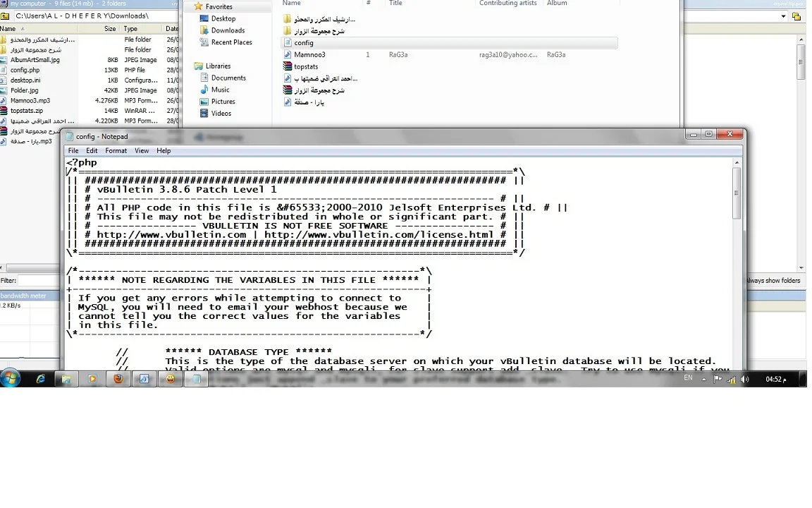Open the Action Center flag icon
This screenshot has width=812, height=508.
718,379
